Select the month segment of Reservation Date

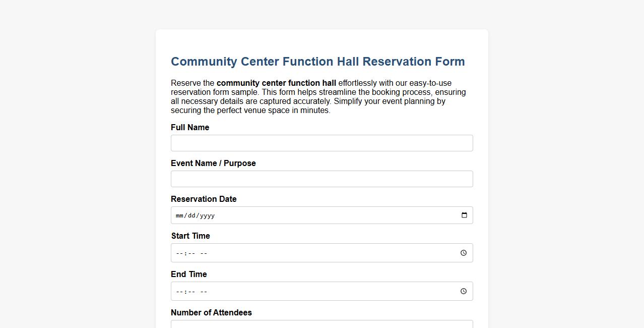point(179,215)
